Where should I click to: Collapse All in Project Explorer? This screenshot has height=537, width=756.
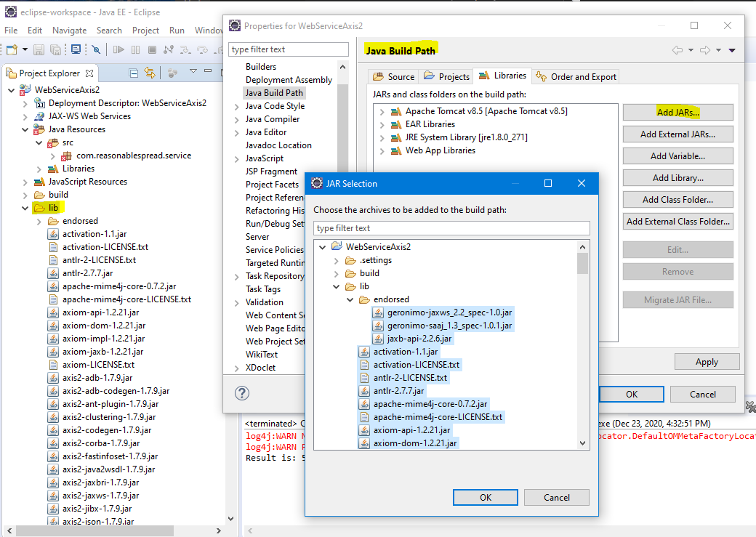[134, 73]
